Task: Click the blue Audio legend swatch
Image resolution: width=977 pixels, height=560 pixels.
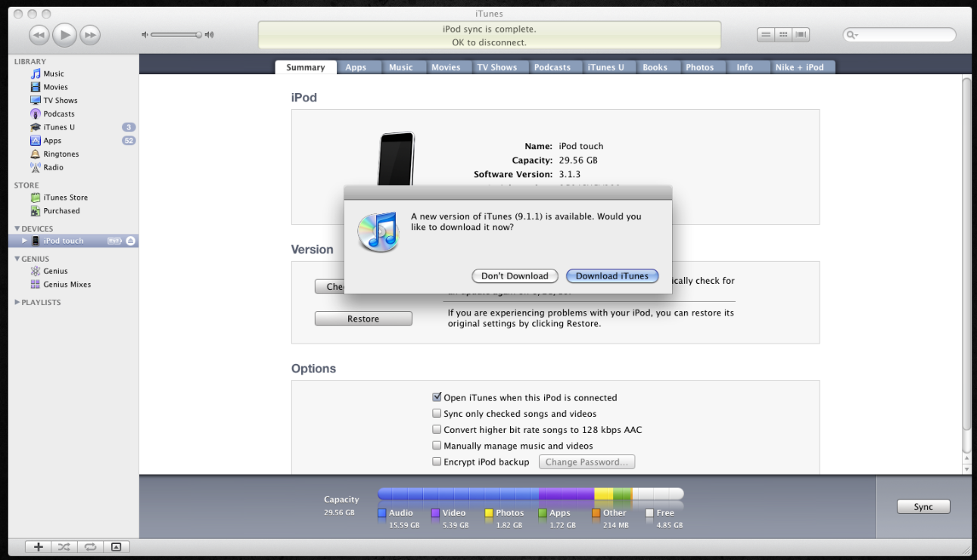Action: pos(381,513)
